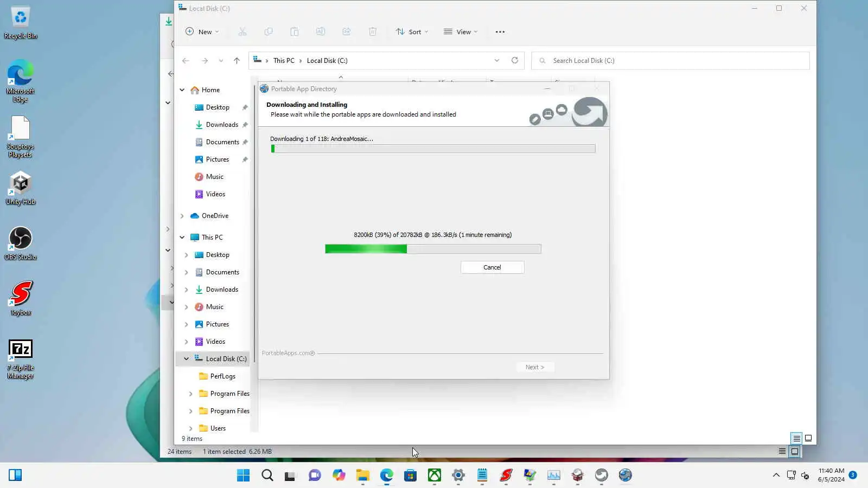The image size is (868, 488).
Task: Open Settings gear on the taskbar
Action: (458, 476)
